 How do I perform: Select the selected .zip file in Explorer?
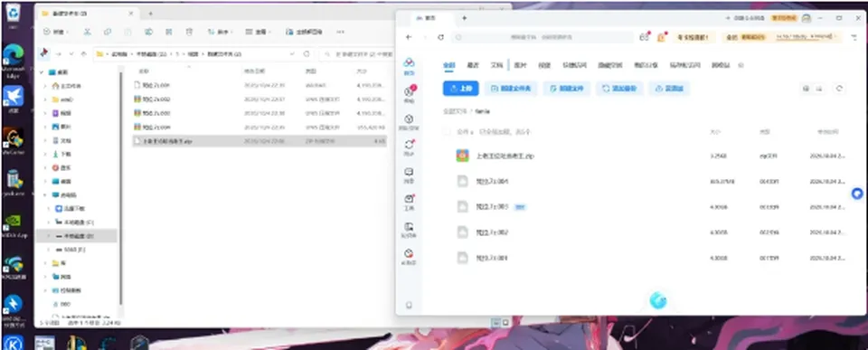[259, 141]
